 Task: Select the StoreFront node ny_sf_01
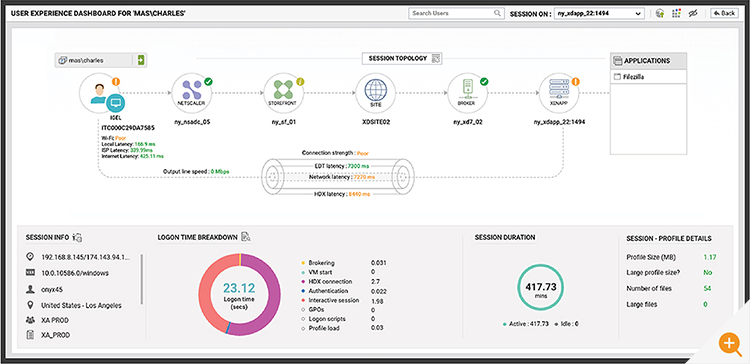283,92
